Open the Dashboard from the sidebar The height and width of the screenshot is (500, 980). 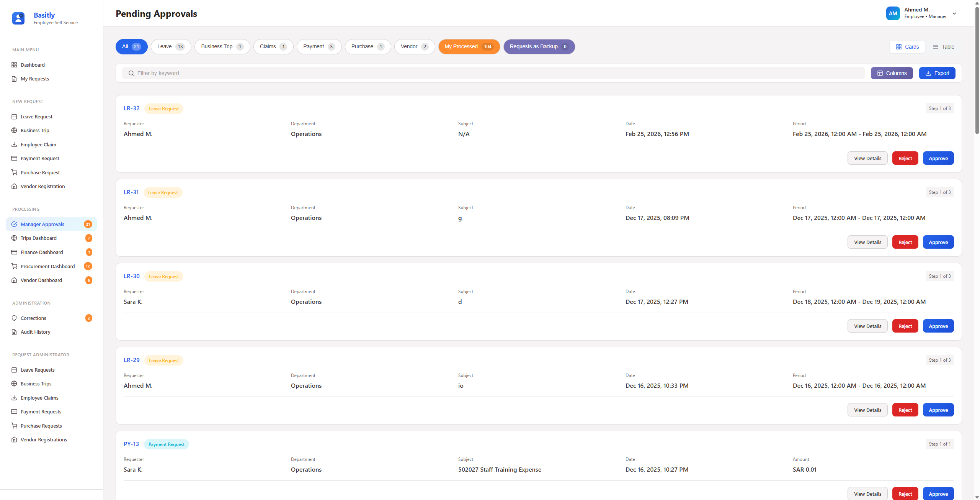click(x=32, y=65)
